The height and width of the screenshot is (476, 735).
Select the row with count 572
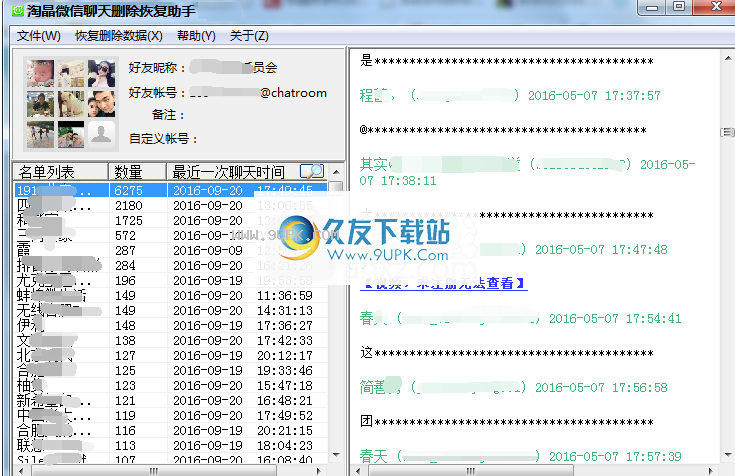point(171,235)
